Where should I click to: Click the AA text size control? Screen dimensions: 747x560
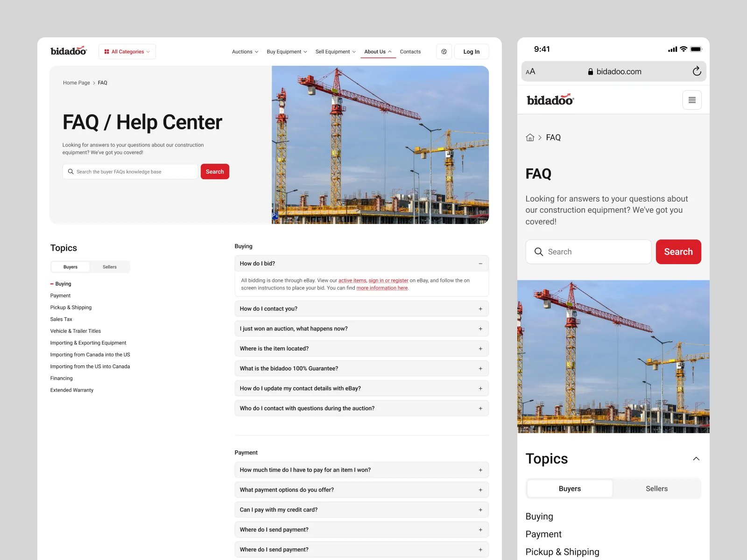click(x=530, y=71)
